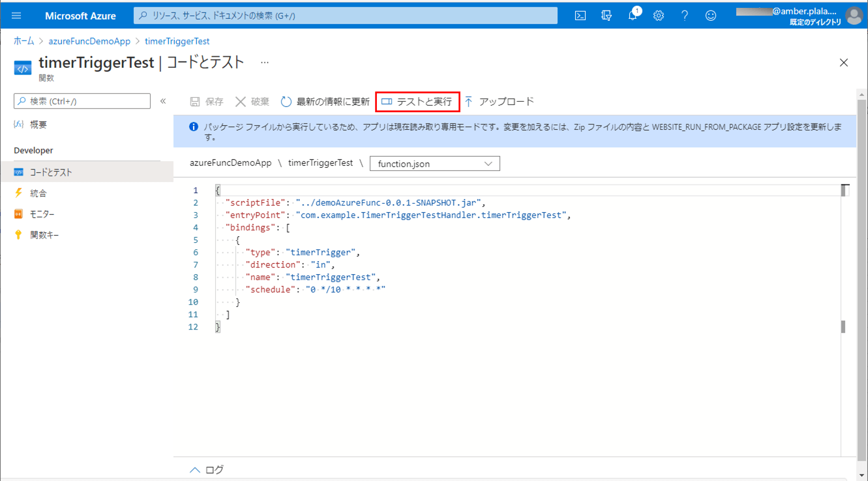Open portal settings gear
Screen dimensions: 868x481
coord(659,16)
